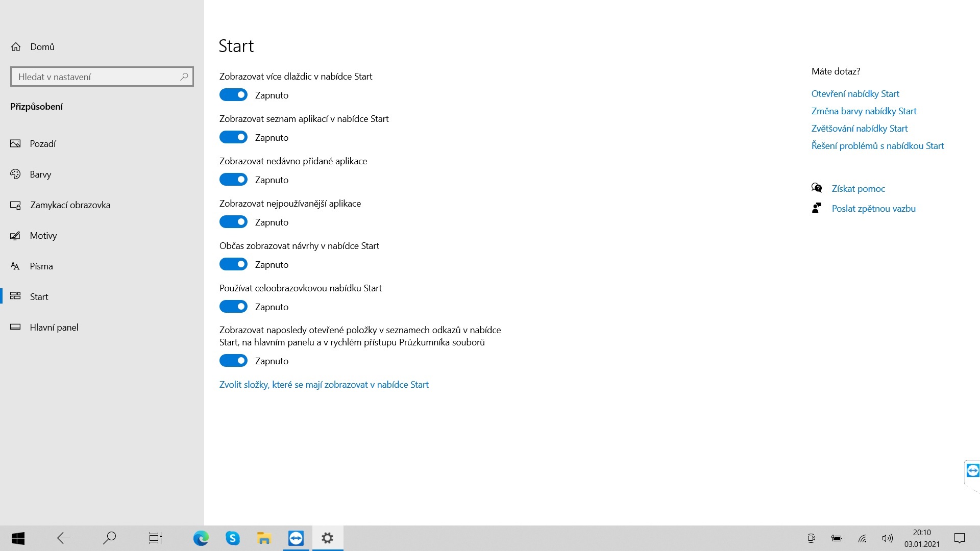The image size is (980, 551).
Task: Open link to choose Start folders
Action: pos(324,385)
